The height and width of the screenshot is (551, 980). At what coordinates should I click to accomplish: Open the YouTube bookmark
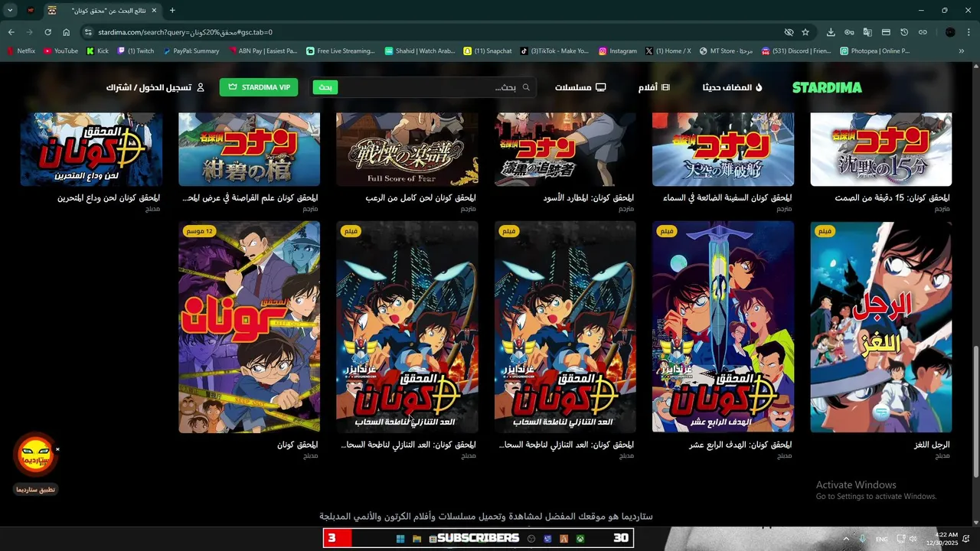click(x=60, y=51)
